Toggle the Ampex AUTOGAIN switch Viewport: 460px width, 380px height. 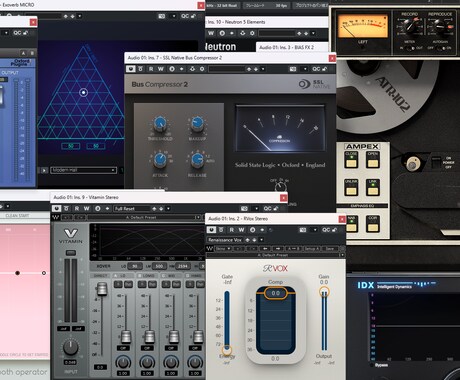pos(440,48)
